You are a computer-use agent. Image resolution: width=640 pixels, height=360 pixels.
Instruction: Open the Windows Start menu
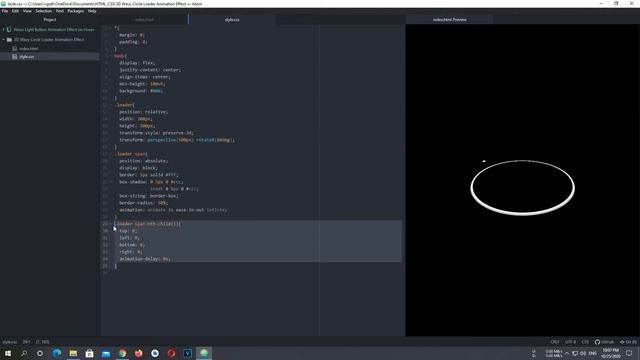click(x=8, y=353)
